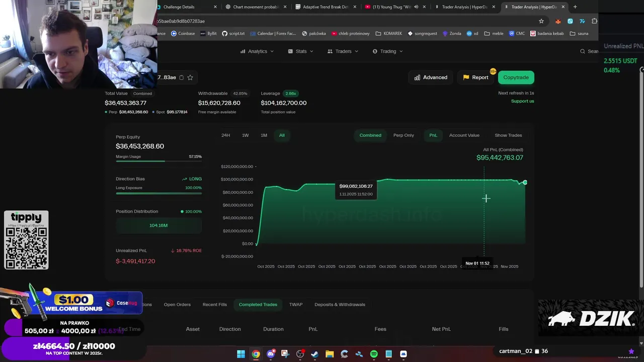Follow the Support us link
Screen dimensions: 644x362
523,101
